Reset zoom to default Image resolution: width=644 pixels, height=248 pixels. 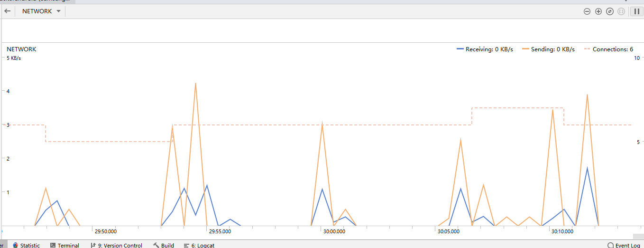pyautogui.click(x=610, y=11)
